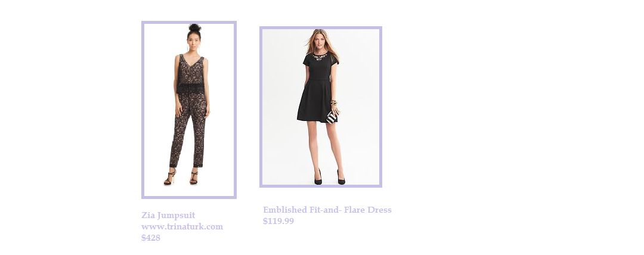Viewport: 644px width, 255px height.
Task: Click the jeweled necklace on black dress
Action: [320, 56]
